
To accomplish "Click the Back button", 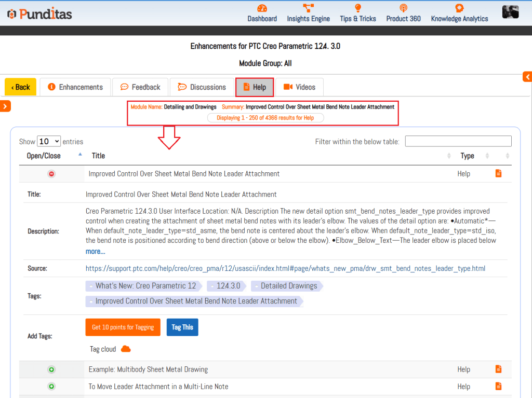I will tap(21, 87).
